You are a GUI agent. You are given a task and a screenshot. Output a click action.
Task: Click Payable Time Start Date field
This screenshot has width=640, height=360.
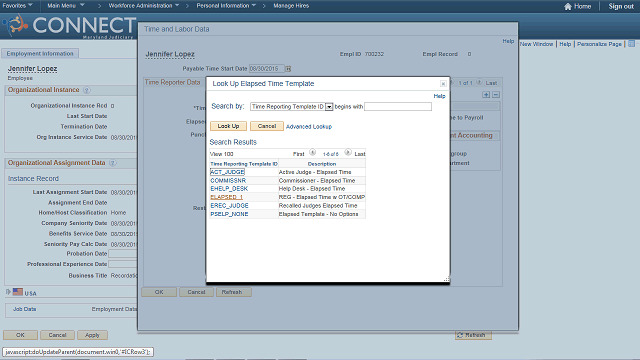267,69
